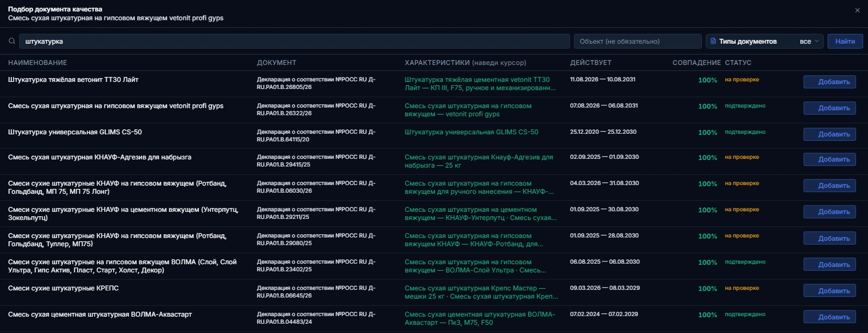Add the ВОЛМА Слой gypsum plaster document

pyautogui.click(x=829, y=265)
